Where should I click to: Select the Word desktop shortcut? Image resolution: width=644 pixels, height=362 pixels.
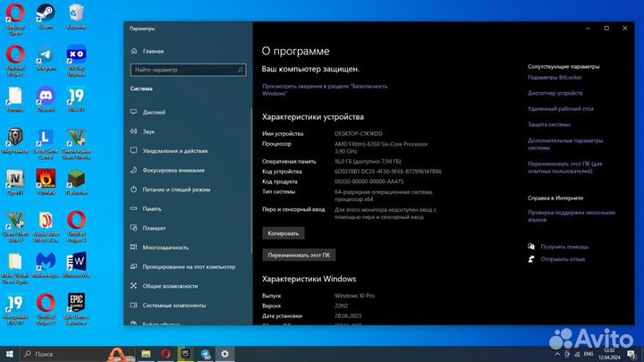[76, 265]
